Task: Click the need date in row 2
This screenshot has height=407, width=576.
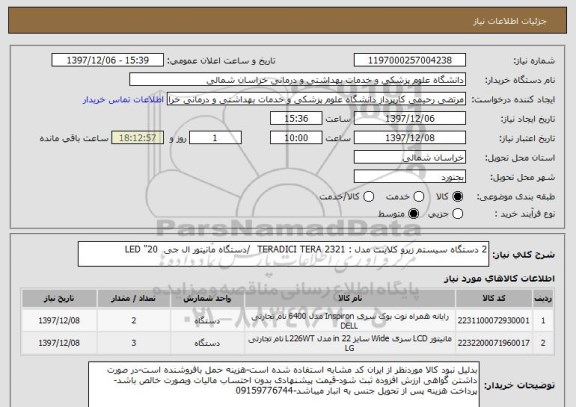Action: (x=59, y=343)
